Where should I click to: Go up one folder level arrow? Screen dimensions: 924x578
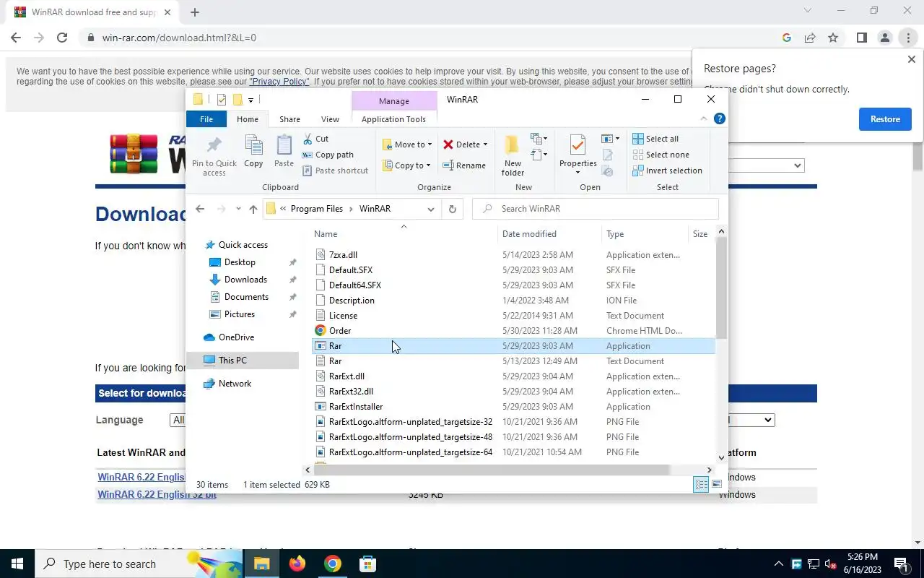[x=253, y=209]
